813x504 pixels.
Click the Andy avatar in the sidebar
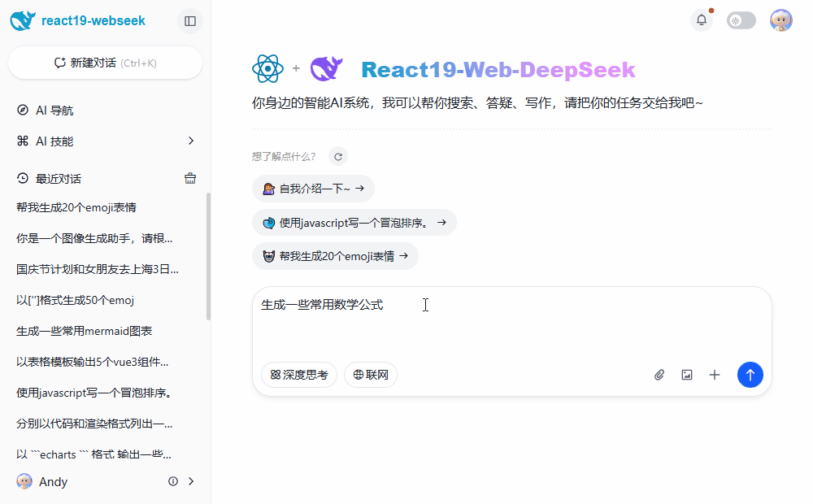[x=24, y=481]
